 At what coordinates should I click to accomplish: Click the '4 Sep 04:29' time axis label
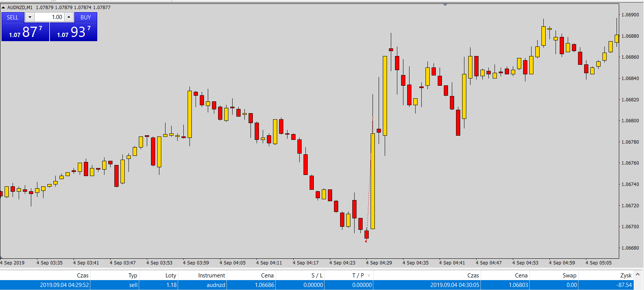[x=379, y=263]
